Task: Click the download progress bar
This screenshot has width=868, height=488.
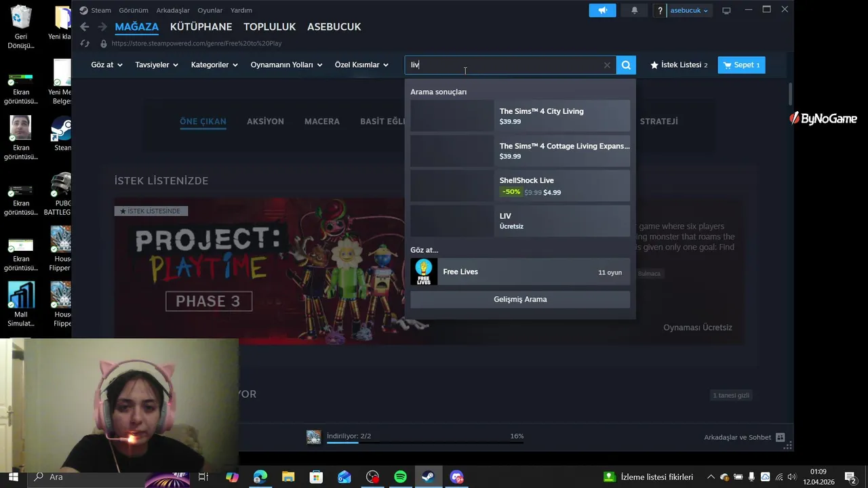Action: click(x=425, y=442)
